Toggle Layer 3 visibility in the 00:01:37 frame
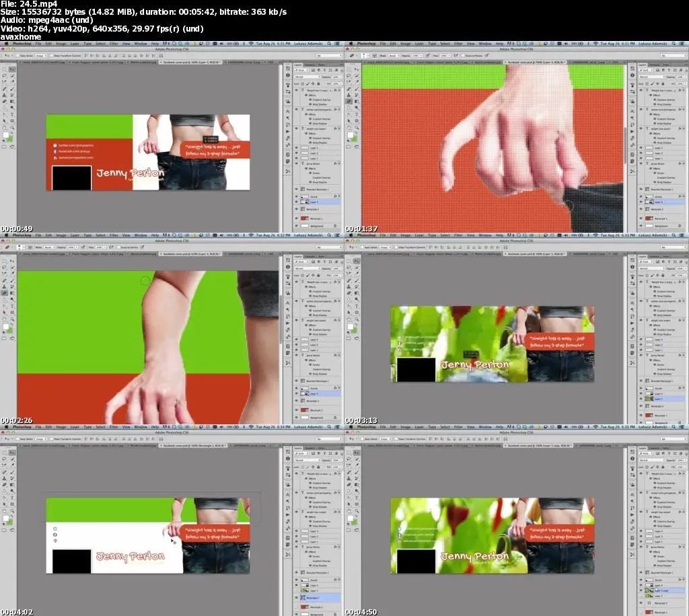The height and width of the screenshot is (616, 689). [641, 148]
